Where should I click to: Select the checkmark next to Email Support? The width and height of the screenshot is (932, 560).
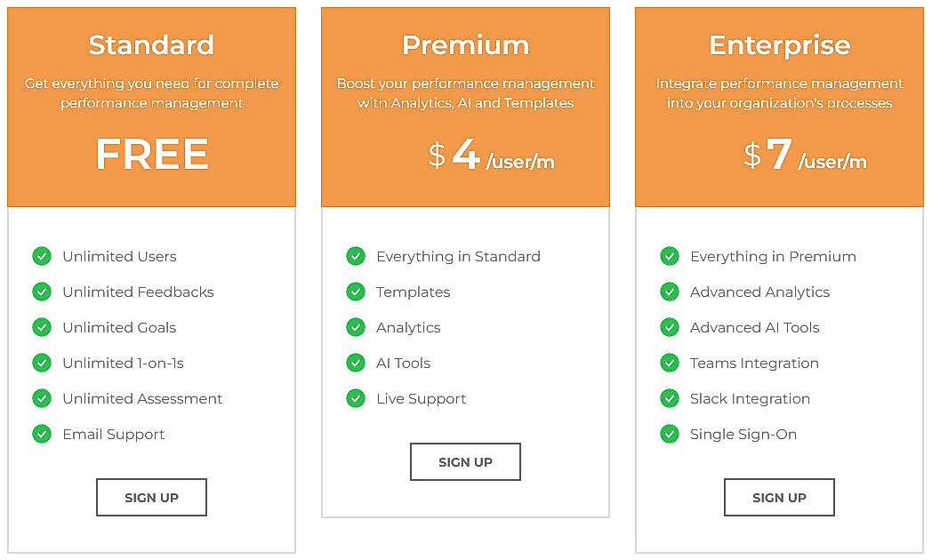point(42,434)
